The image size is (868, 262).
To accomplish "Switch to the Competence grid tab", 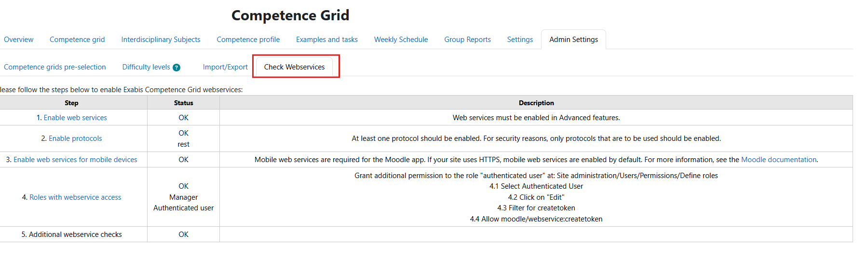I will [x=77, y=40].
